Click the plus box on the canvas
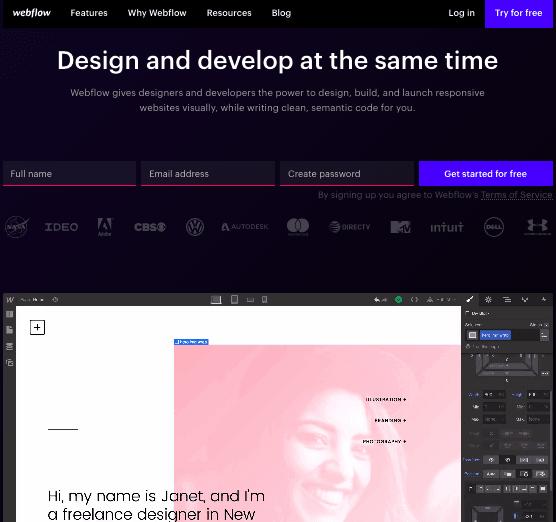This screenshot has height=522, width=556. 37,327
